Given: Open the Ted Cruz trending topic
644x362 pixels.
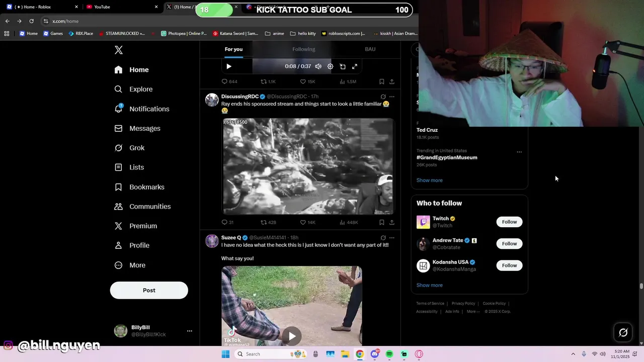Looking at the screenshot, I should coord(427,130).
